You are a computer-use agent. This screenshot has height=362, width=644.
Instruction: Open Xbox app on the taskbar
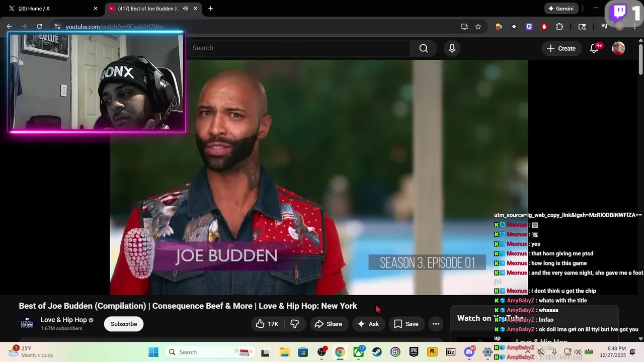(359, 352)
